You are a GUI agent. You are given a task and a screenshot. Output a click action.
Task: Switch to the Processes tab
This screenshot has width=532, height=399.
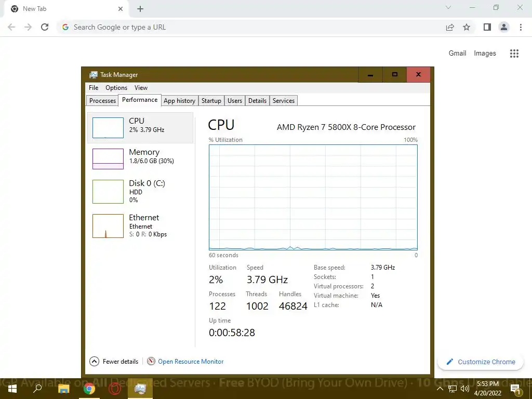click(102, 100)
